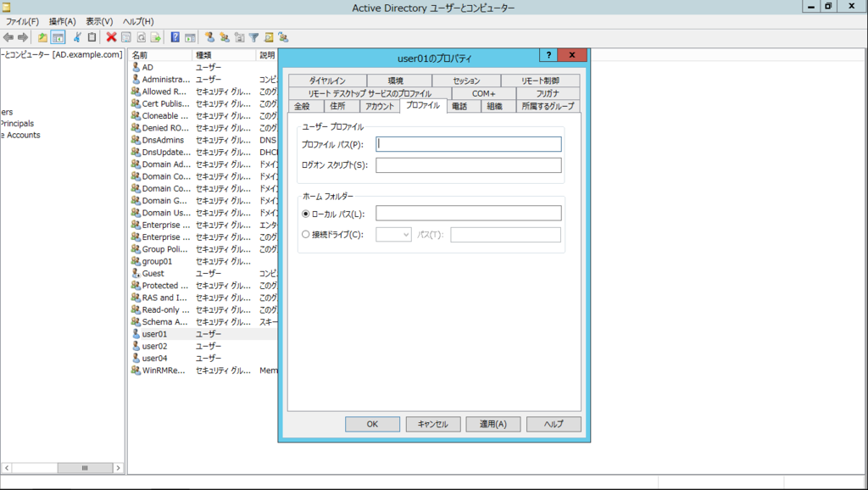Viewport: 868px width, 490px height.
Task: Go up one level with the folder icon
Action: [42, 37]
